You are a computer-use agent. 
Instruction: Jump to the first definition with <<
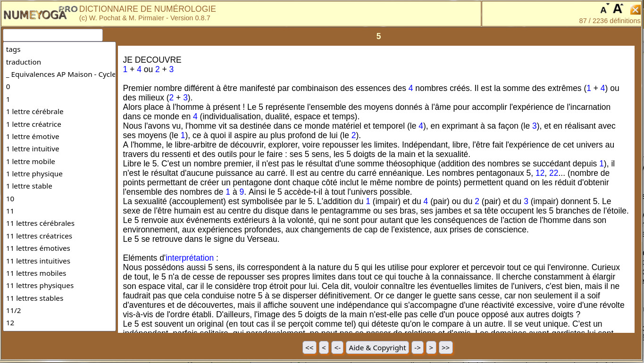pyautogui.click(x=309, y=347)
